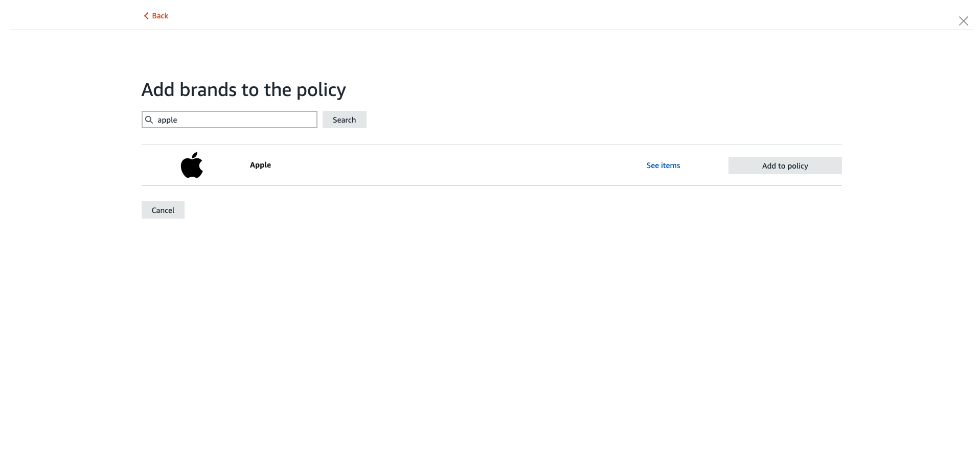Image resolution: width=980 pixels, height=451 pixels.
Task: Click the word 'policy' in the page heading
Action: [x=321, y=91]
